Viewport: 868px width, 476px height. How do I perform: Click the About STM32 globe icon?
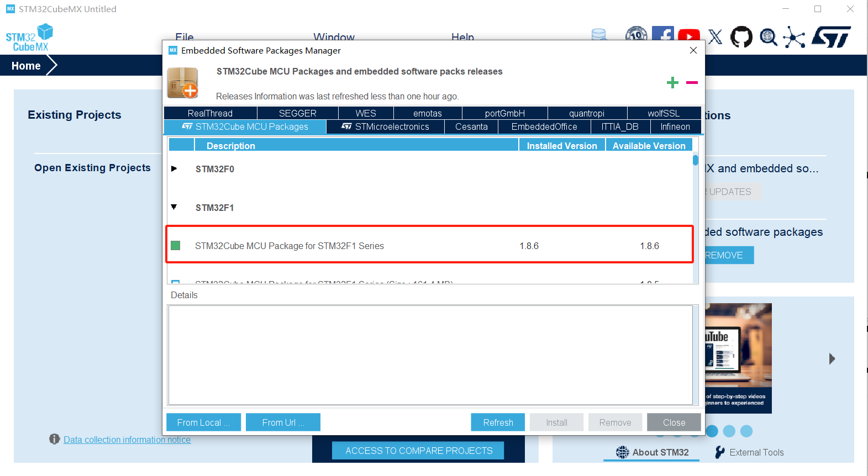point(623,452)
